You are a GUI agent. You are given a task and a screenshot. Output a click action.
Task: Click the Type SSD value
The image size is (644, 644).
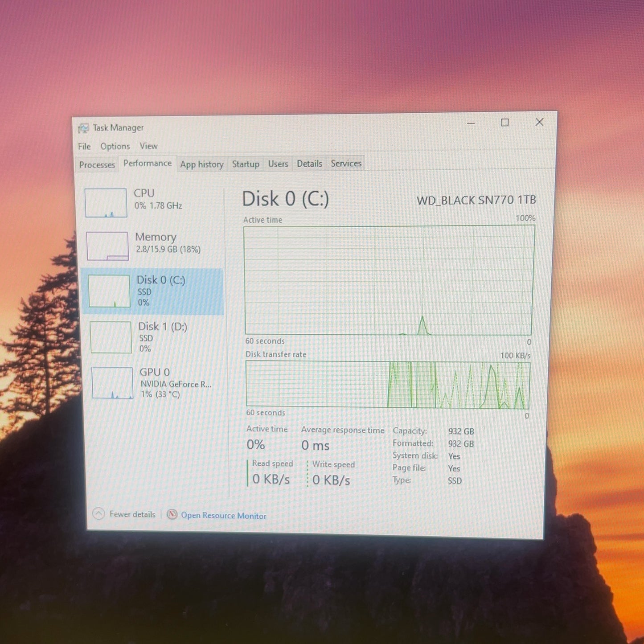pos(455,481)
